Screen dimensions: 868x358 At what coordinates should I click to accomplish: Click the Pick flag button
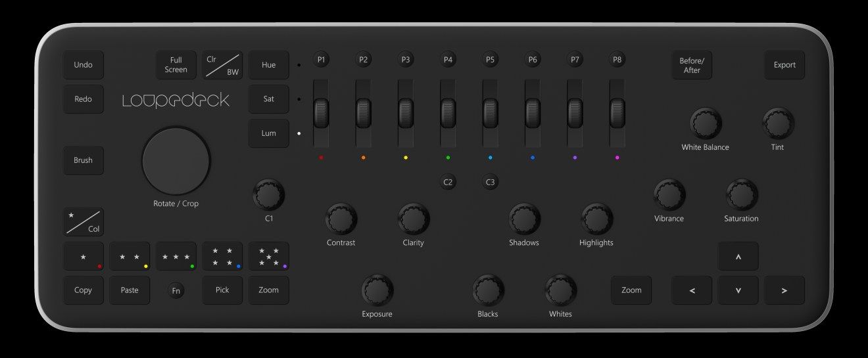point(222,290)
